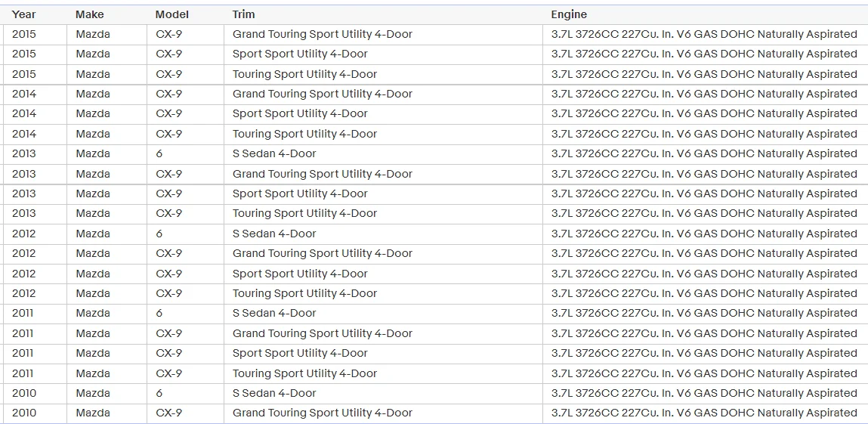Click model 6 in the 2012 sedan row
The image size is (868, 424).
pos(159,234)
